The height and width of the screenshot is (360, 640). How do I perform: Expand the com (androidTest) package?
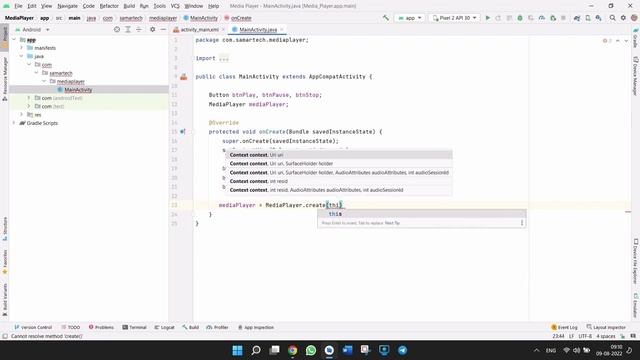pos(29,98)
